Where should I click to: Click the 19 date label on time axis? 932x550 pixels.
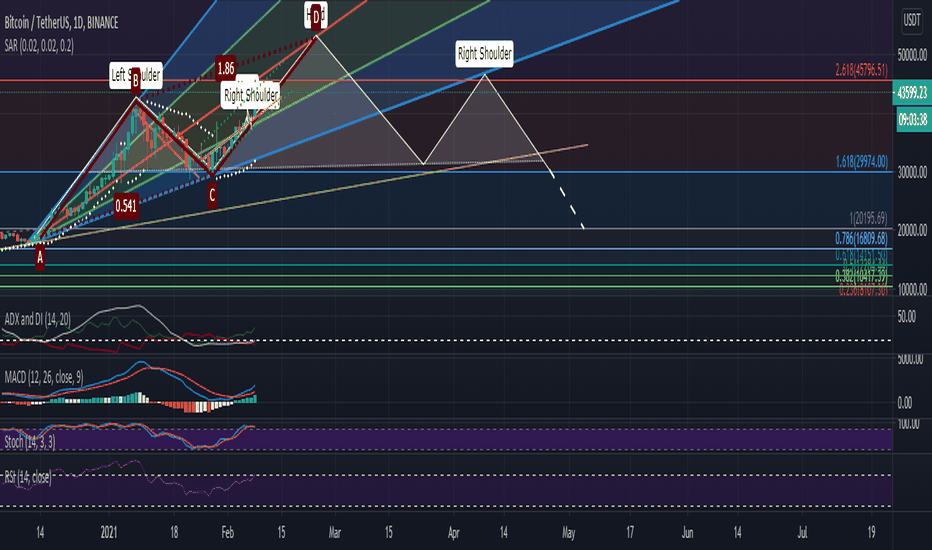[871, 532]
